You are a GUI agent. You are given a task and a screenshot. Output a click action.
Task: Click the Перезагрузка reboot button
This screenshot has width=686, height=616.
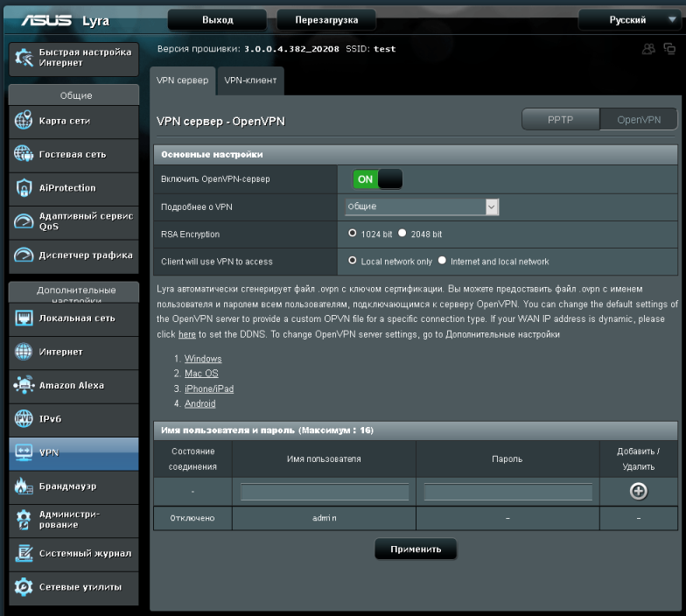326,19
